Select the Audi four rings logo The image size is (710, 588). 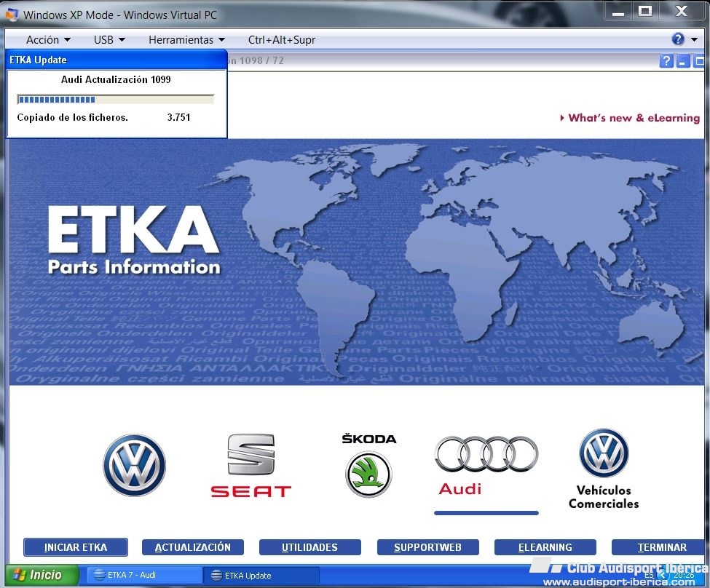486,454
